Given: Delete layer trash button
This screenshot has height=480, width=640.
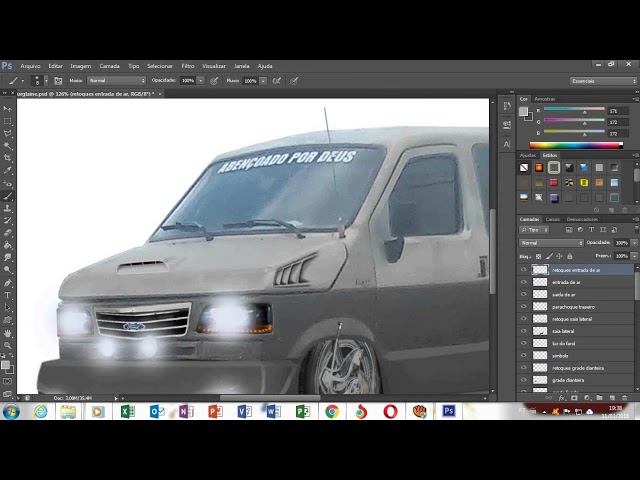Looking at the screenshot, I should click(x=624, y=397).
